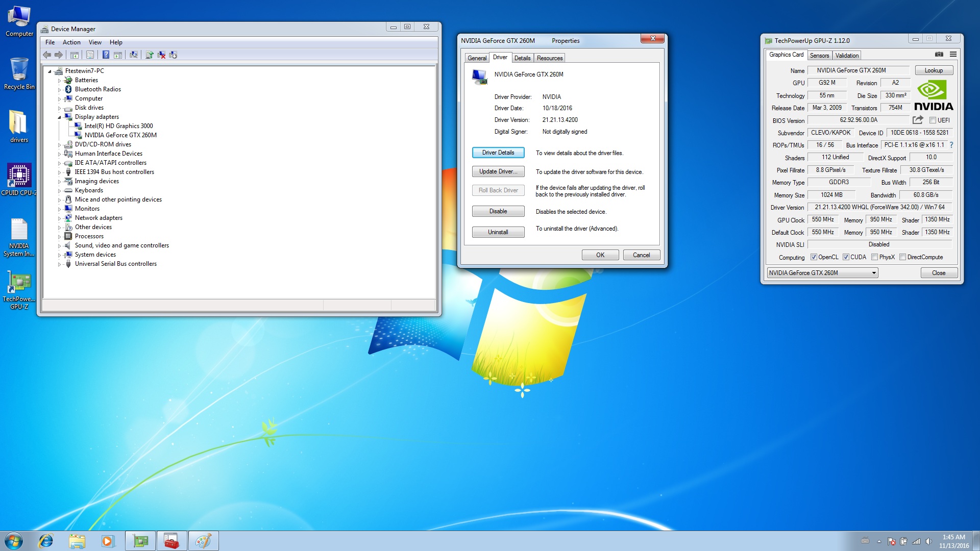Click the Action Center flag in system tray
This screenshot has height=551, width=980.
892,541
